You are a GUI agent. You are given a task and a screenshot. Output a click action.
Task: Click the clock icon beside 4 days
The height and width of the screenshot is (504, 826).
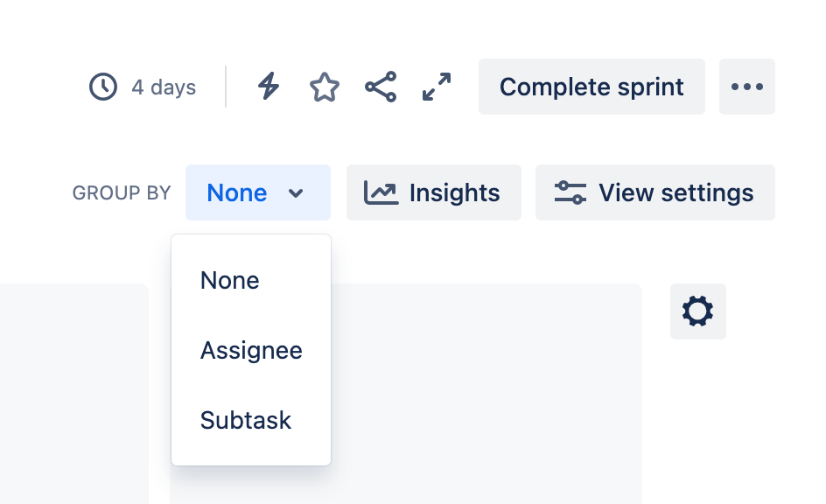(x=103, y=87)
